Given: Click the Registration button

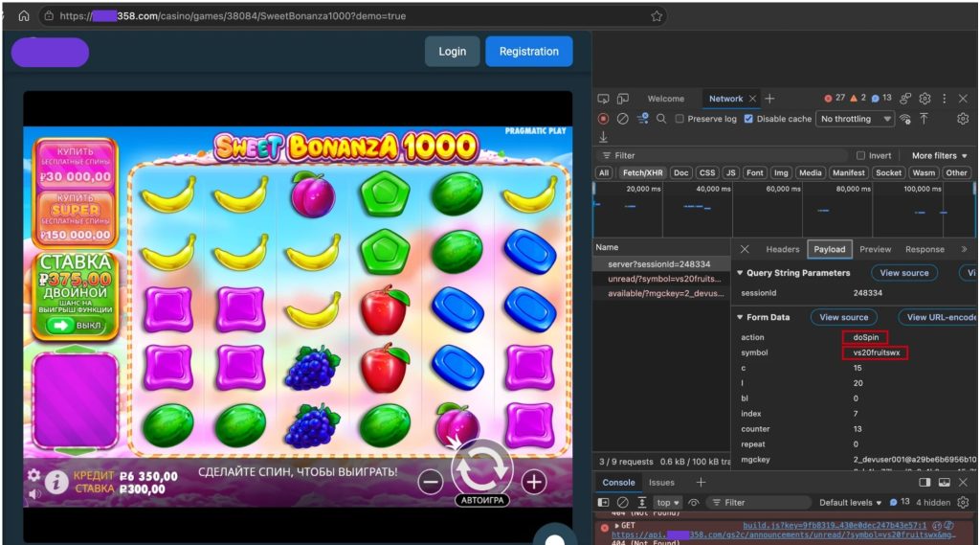Looking at the screenshot, I should pyautogui.click(x=528, y=52).
